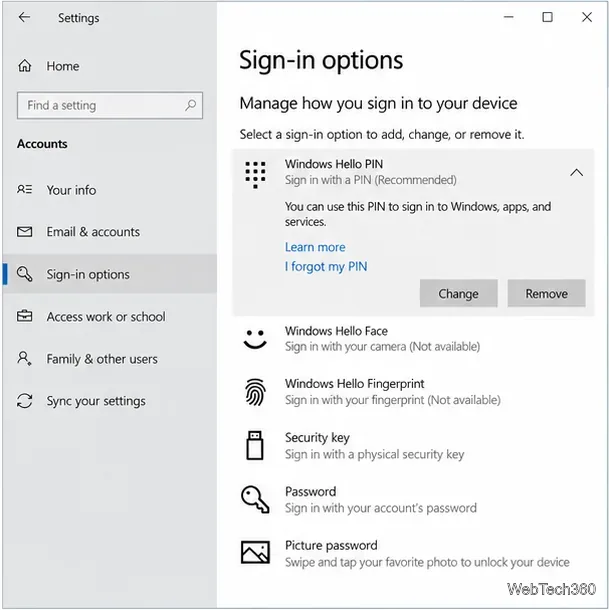609x610 pixels.
Task: Click the Windows Hello Fingerprint icon
Action: click(255, 392)
